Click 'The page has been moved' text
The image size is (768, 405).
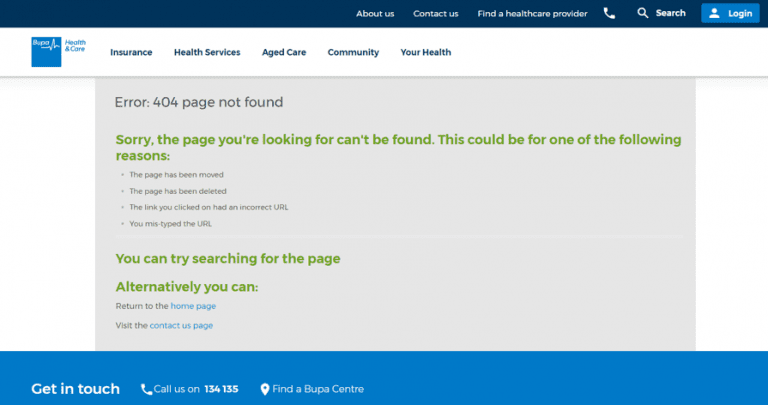pos(176,175)
